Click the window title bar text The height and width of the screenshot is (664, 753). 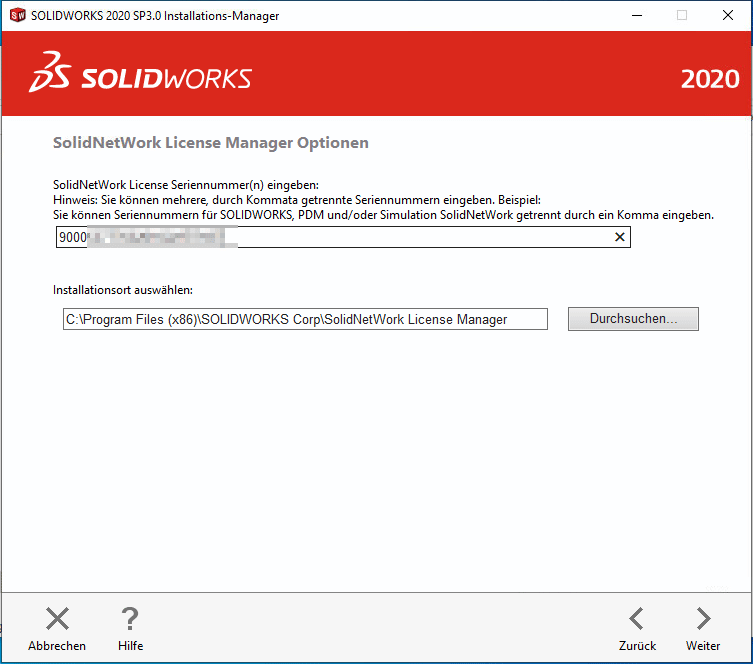[x=155, y=16]
